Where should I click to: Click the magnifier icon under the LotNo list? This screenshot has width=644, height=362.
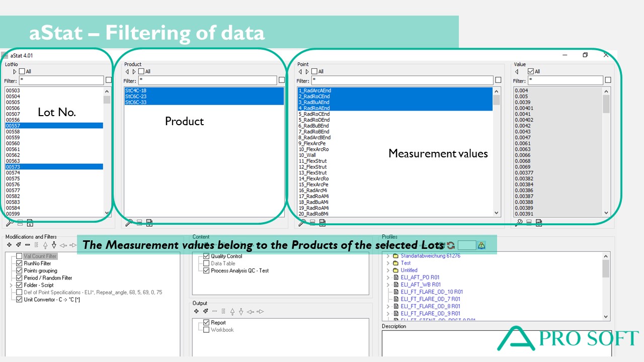(x=10, y=223)
